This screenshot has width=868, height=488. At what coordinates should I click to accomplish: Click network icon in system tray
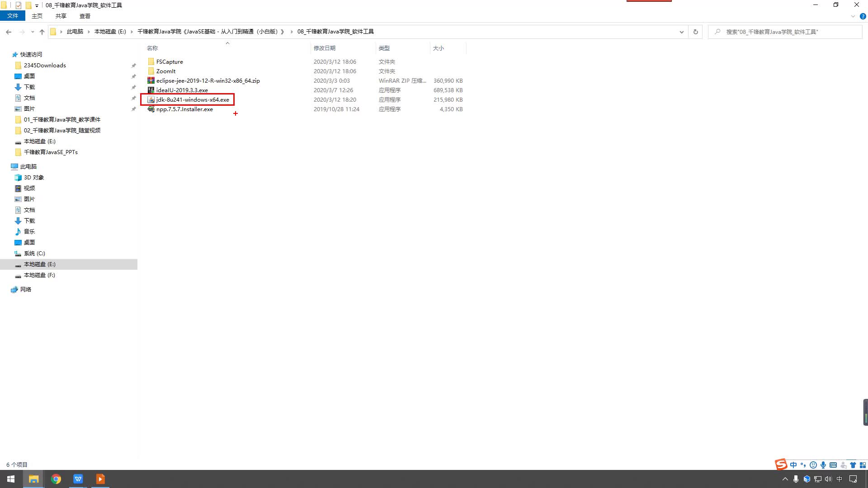[x=817, y=479]
